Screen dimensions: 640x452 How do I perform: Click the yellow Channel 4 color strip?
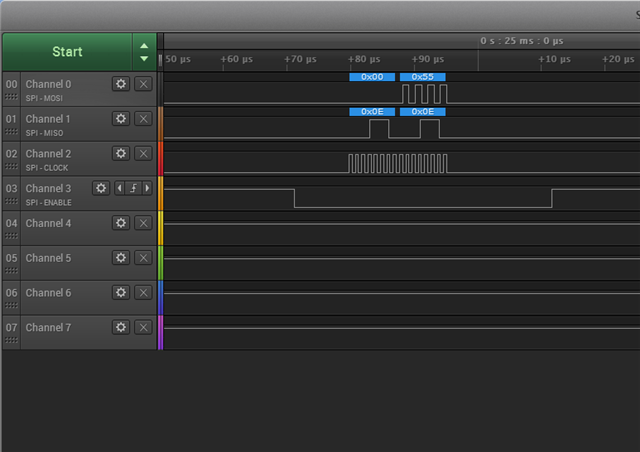click(160, 228)
